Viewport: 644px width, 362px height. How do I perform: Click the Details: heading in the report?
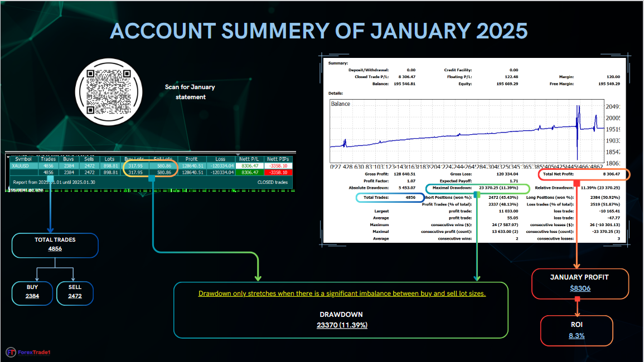click(336, 93)
